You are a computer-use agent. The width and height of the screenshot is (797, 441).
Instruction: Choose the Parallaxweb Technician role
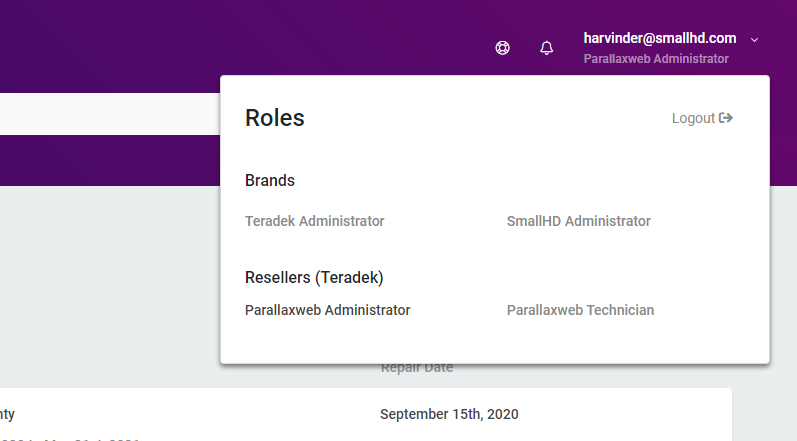pyautogui.click(x=580, y=310)
